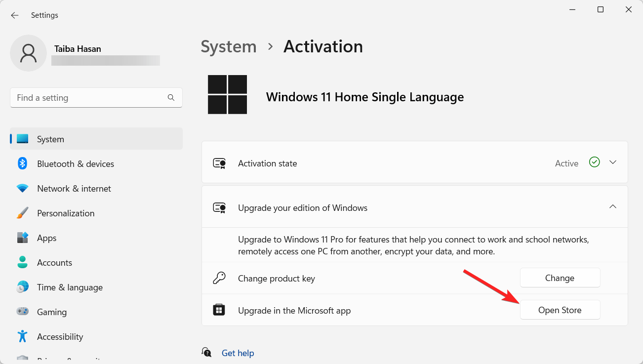The height and width of the screenshot is (364, 643).
Task: Focus the Find a setting search box
Action: pyautogui.click(x=89, y=98)
